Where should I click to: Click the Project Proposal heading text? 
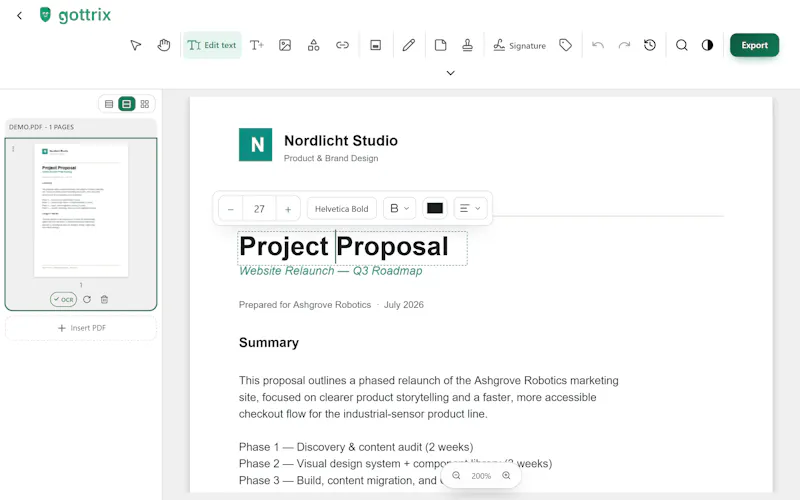(344, 246)
